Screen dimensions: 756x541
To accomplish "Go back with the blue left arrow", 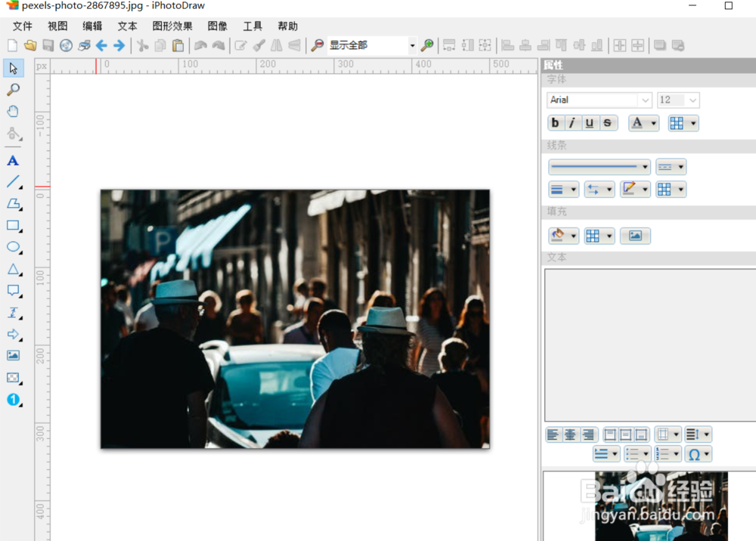I will coord(102,46).
